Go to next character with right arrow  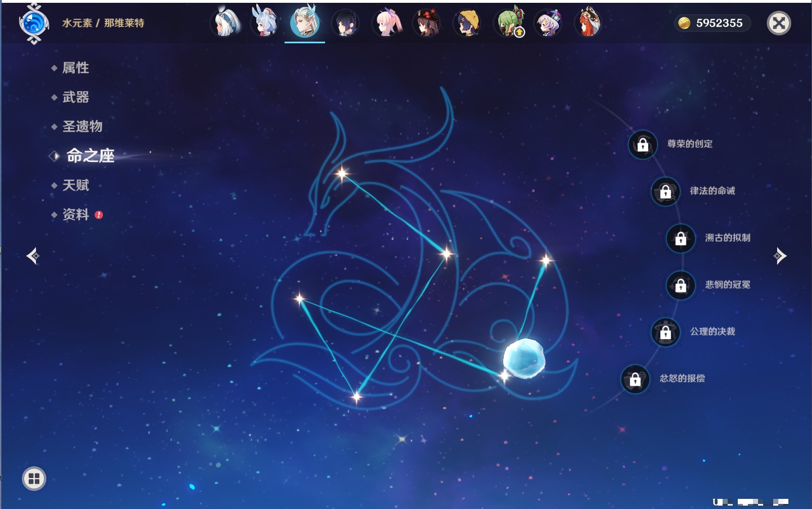(x=780, y=256)
